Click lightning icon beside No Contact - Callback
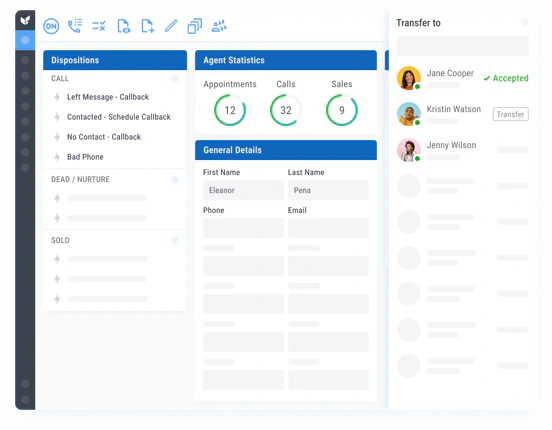This screenshot has height=430, width=552. coord(57,137)
